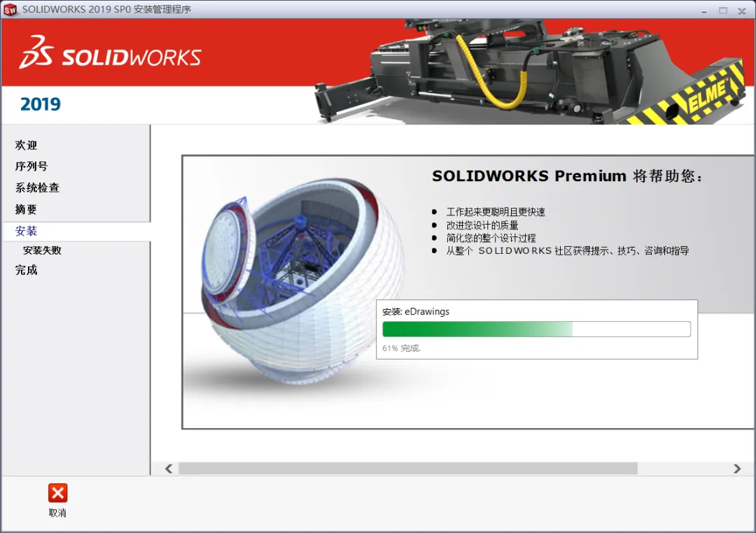
Task: Click the left scroll arrow
Action: 169,469
